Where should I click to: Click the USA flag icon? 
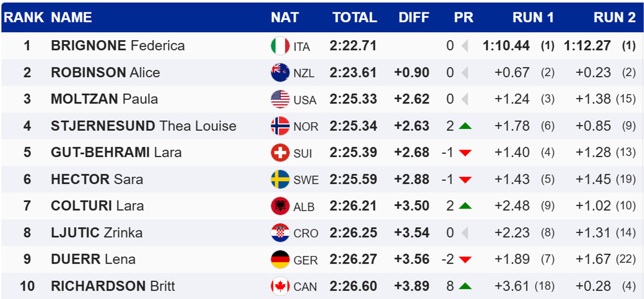pos(280,99)
